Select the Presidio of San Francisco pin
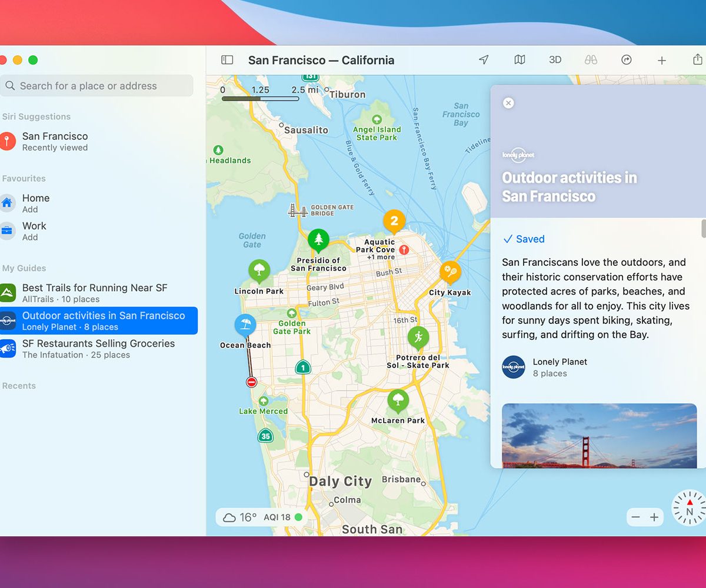The height and width of the screenshot is (588, 706). pyautogui.click(x=318, y=240)
